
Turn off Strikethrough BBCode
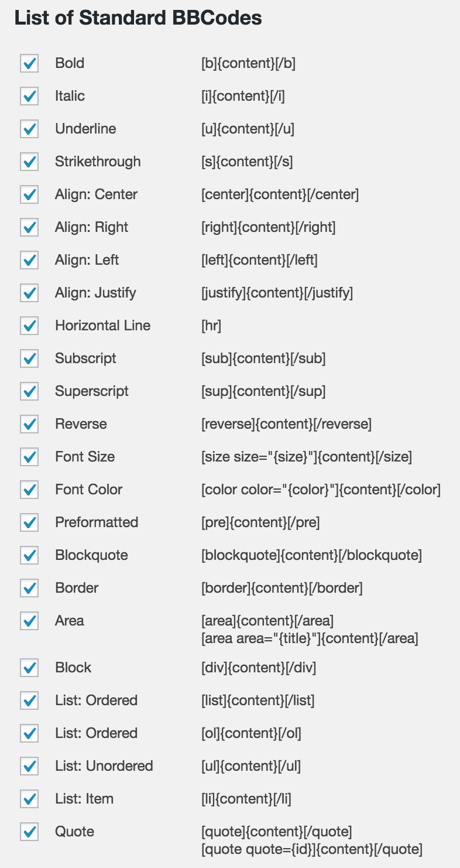click(x=29, y=162)
